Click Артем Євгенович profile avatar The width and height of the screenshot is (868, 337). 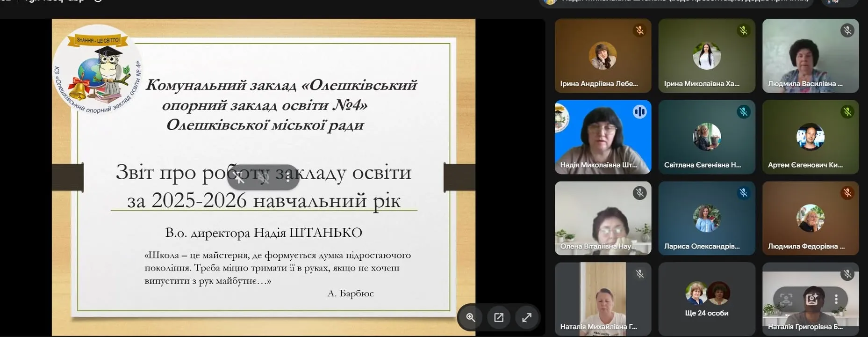810,137
